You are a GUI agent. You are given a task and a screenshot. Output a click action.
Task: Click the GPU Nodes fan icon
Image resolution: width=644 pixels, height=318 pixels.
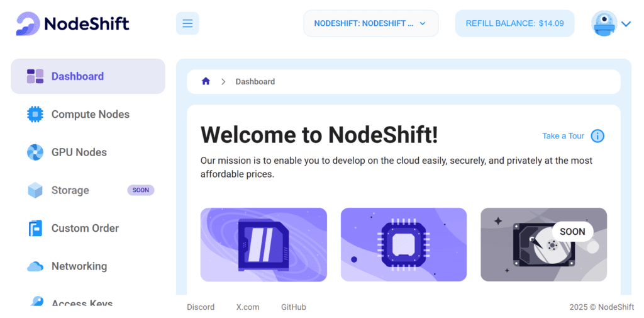[35, 152]
